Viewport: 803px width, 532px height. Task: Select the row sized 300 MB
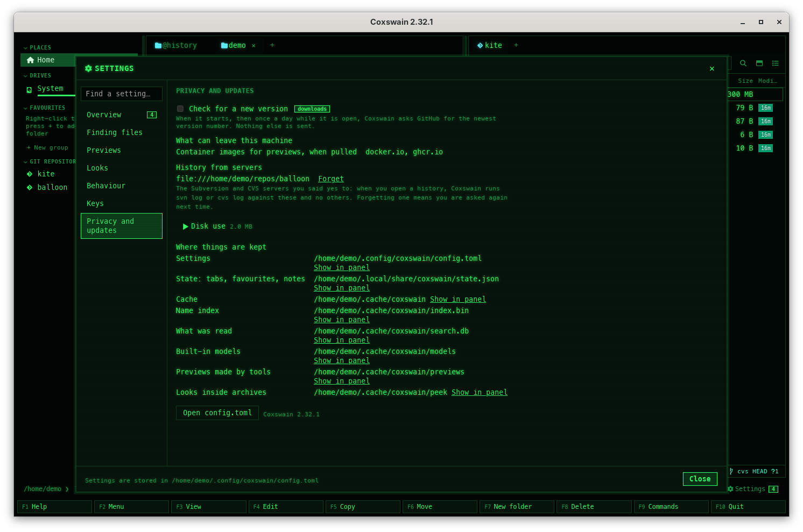click(x=755, y=95)
